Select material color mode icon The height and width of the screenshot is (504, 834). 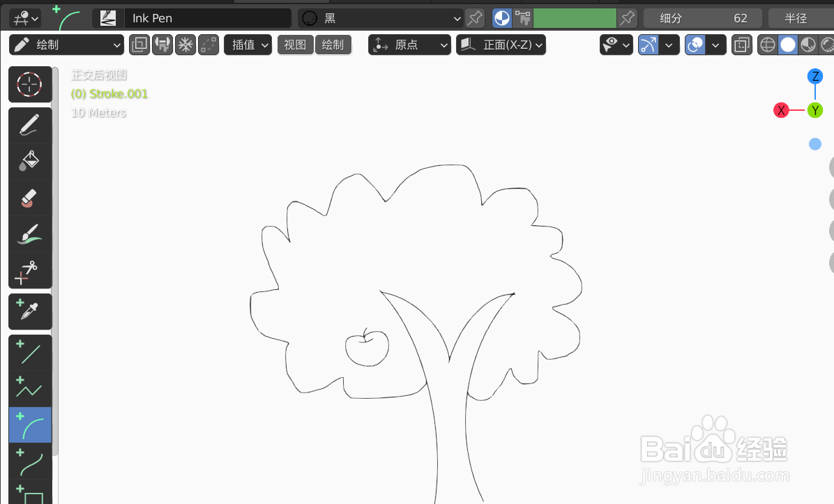pyautogui.click(x=501, y=18)
